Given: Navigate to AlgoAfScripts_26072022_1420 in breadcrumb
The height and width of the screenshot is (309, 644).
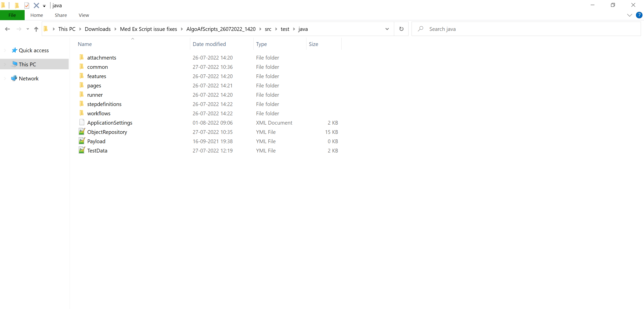Looking at the screenshot, I should [221, 29].
